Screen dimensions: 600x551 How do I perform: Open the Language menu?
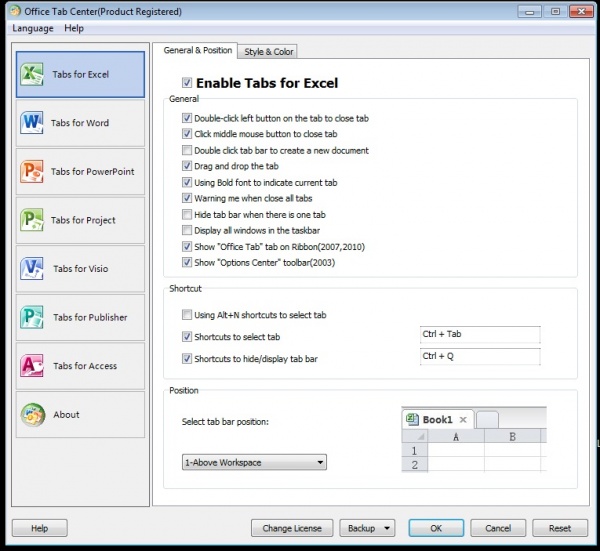pos(33,28)
